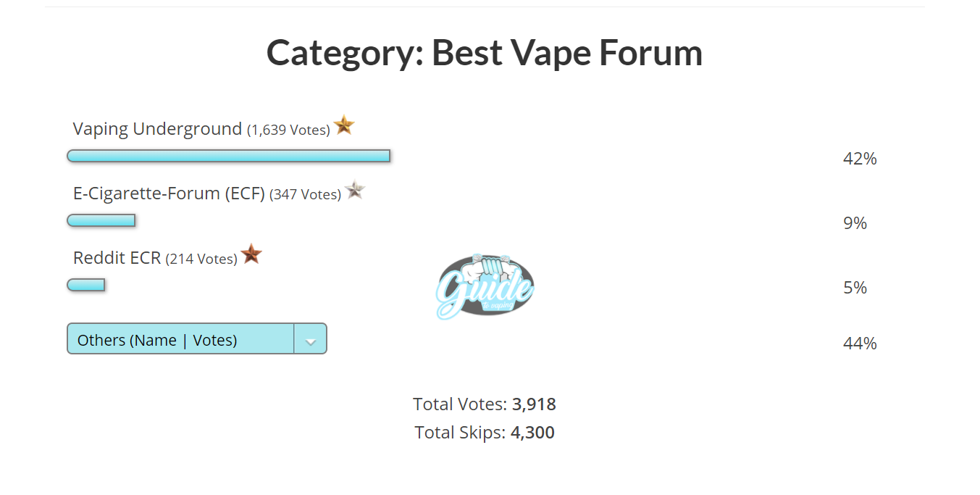Click the Total Skips 4,300 count

tap(532, 433)
